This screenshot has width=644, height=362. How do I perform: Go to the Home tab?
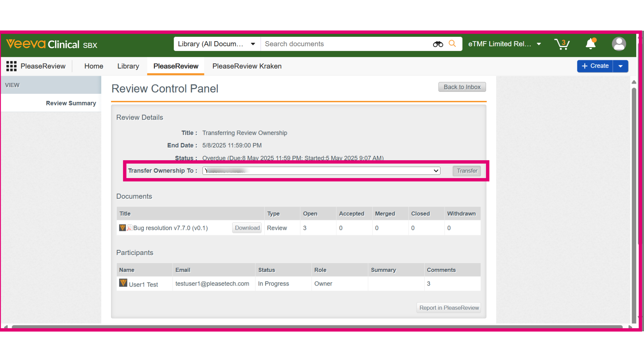point(94,66)
